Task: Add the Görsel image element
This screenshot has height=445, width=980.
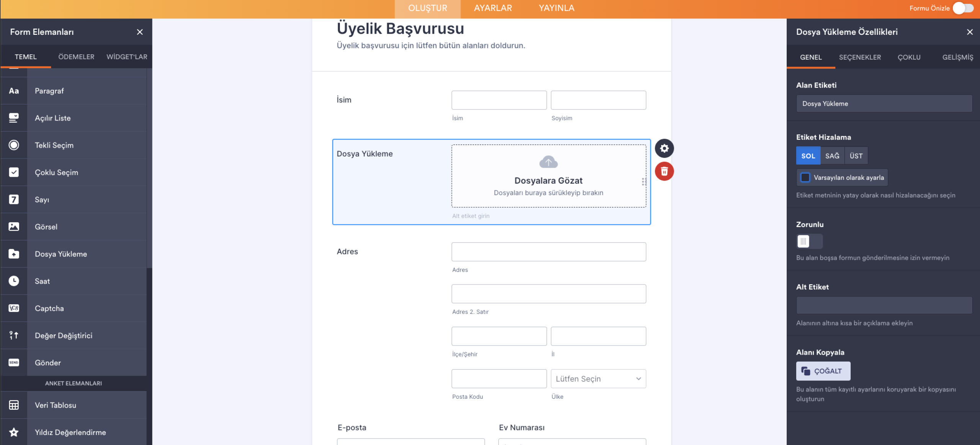Action: click(x=73, y=227)
